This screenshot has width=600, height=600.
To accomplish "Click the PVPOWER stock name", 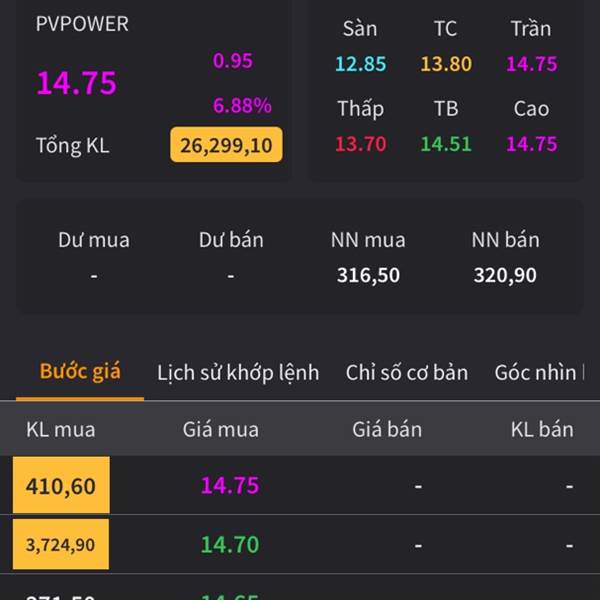I will 82,24.
